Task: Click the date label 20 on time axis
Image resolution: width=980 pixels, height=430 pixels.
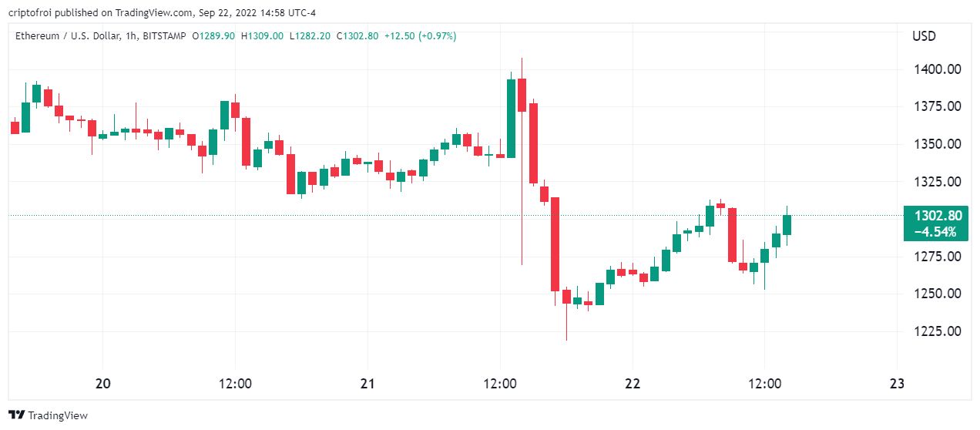Action: (x=102, y=384)
